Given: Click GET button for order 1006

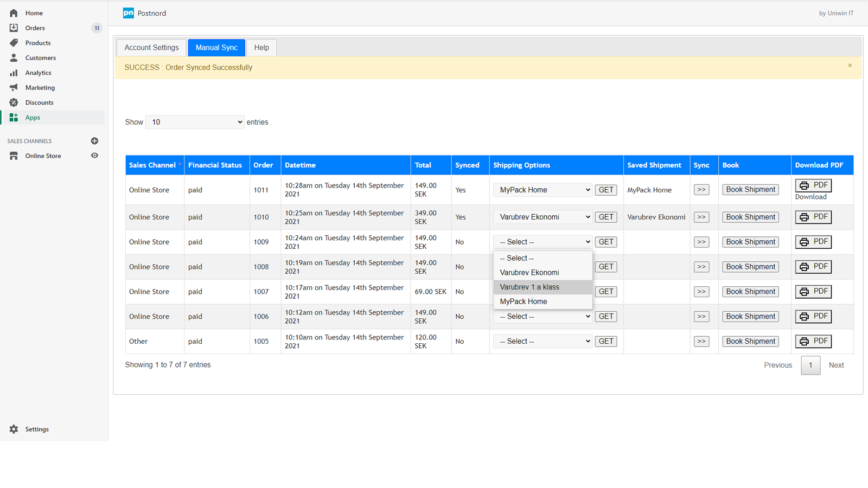Looking at the screenshot, I should coord(605,316).
